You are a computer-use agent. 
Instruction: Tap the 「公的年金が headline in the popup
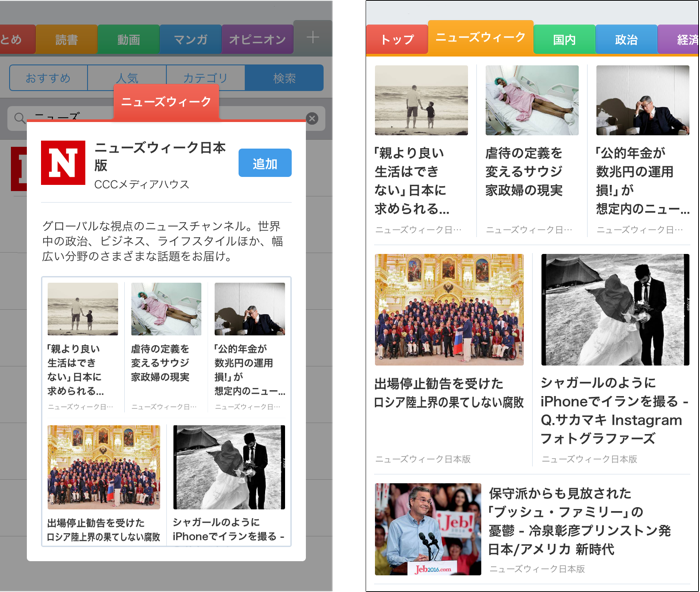pyautogui.click(x=250, y=370)
